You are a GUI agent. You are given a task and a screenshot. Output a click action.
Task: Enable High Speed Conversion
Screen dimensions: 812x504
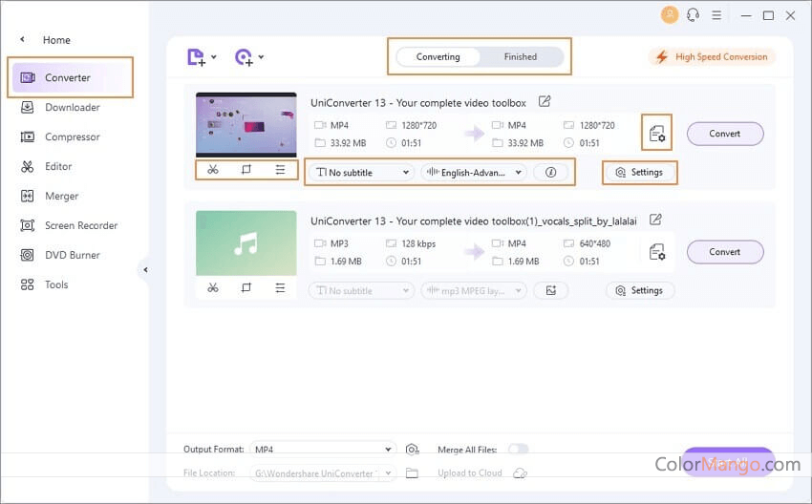coord(712,57)
